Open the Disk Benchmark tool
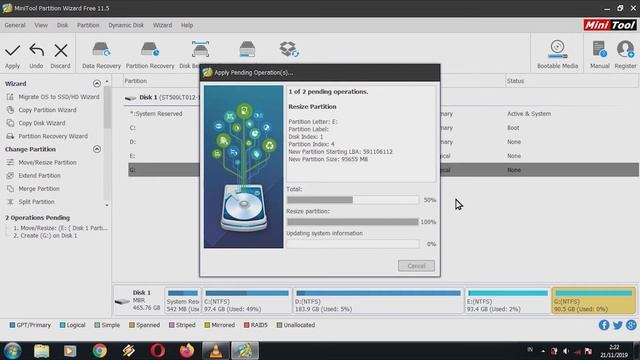Image resolution: width=640 pixels, height=360 pixels. click(x=200, y=50)
